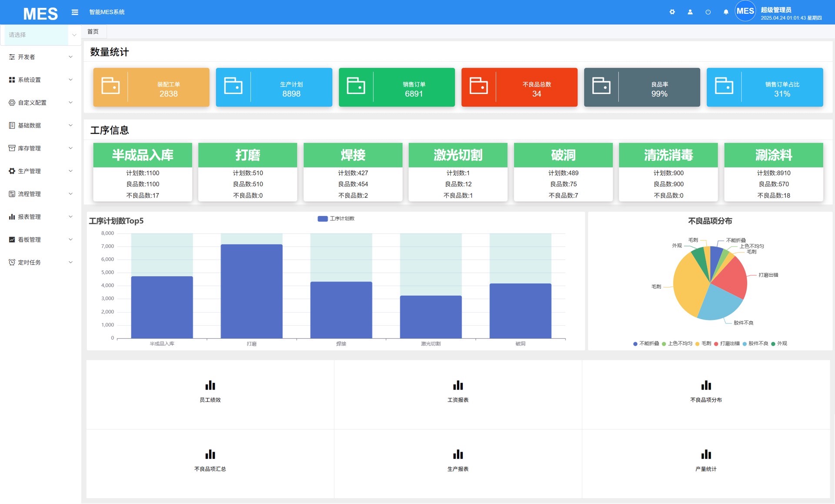Toggle 打磨出错 pie legend item

point(727,344)
